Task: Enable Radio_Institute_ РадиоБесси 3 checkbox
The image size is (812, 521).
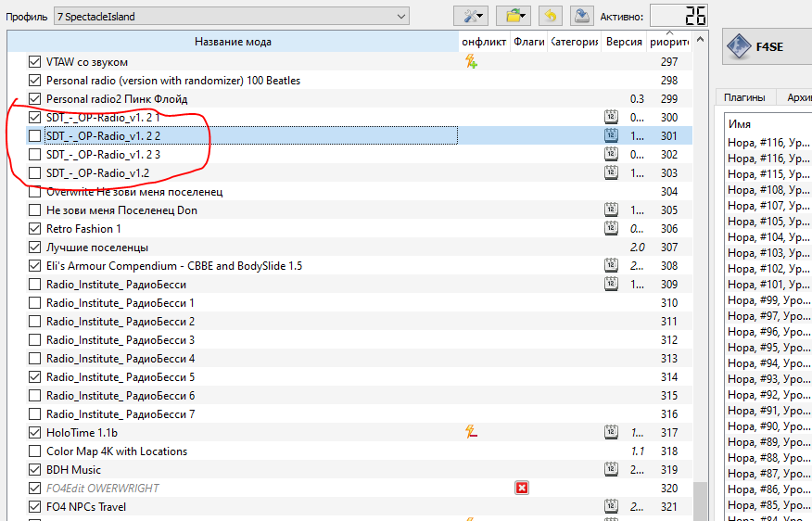Action: click(x=35, y=340)
